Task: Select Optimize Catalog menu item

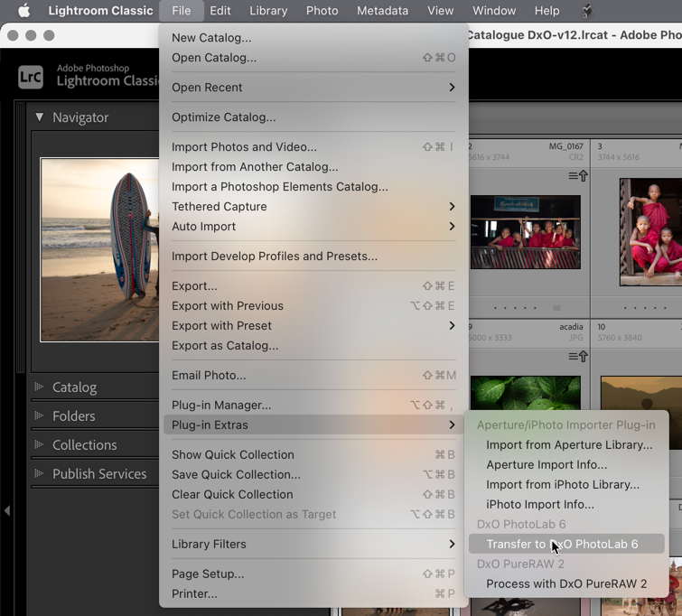Action: click(x=313, y=117)
